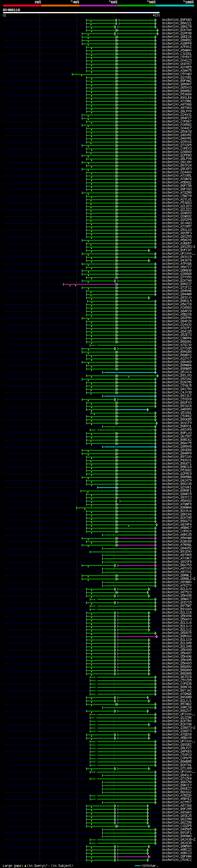Select the UniRef100_Q41790 entry
This screenshot has height=868, width=197.
coord(177,389)
